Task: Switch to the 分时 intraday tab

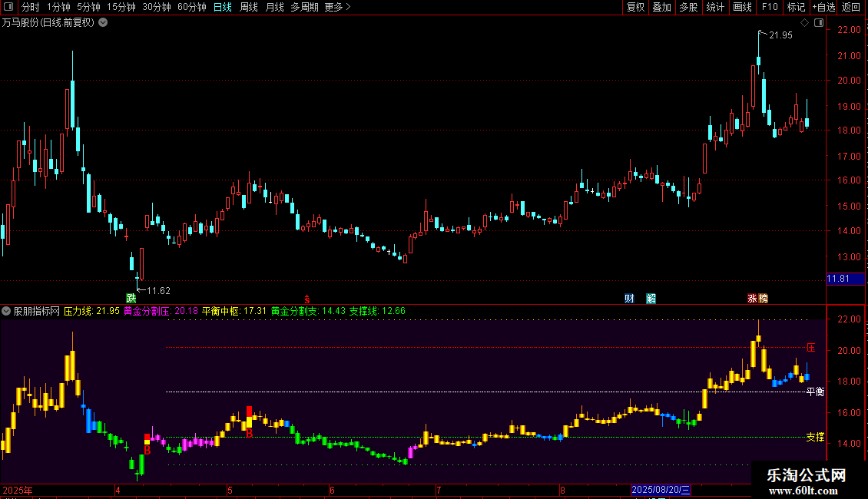Action: 30,7
